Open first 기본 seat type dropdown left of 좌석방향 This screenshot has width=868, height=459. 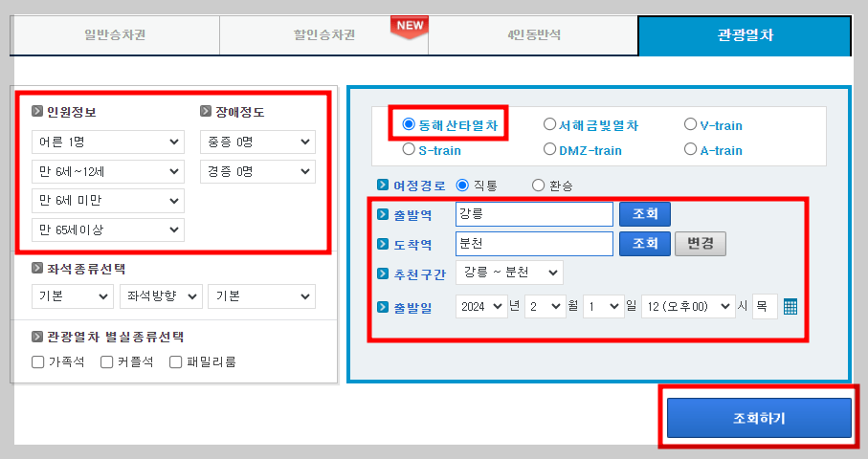pos(73,296)
